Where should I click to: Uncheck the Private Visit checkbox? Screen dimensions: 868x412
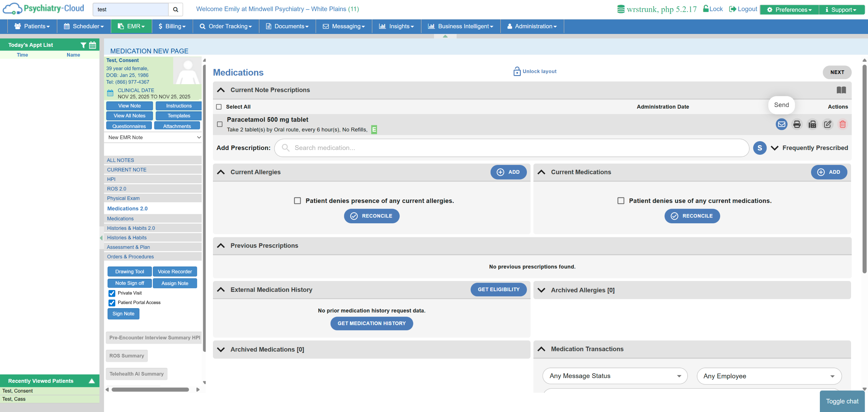point(112,293)
